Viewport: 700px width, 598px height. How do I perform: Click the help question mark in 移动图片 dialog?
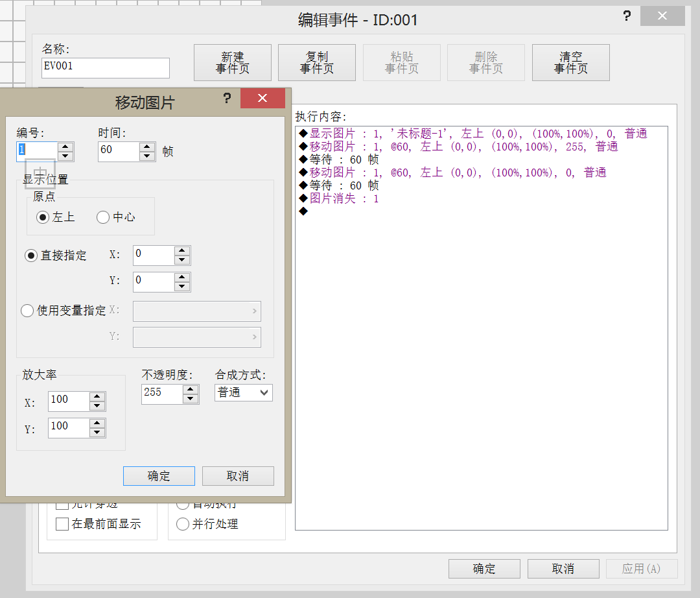(x=227, y=98)
